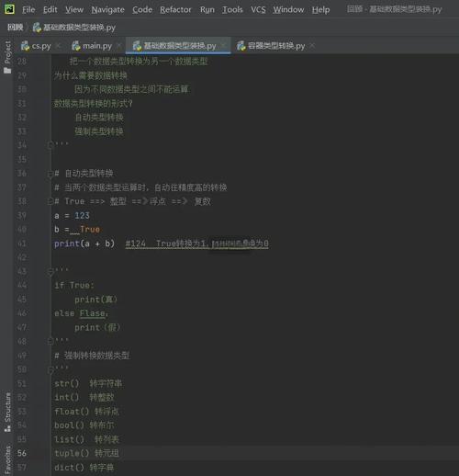Switch to the 容器类型转换.py editor tab
Image resolution: width=459 pixels, height=476 pixels.
click(276, 46)
